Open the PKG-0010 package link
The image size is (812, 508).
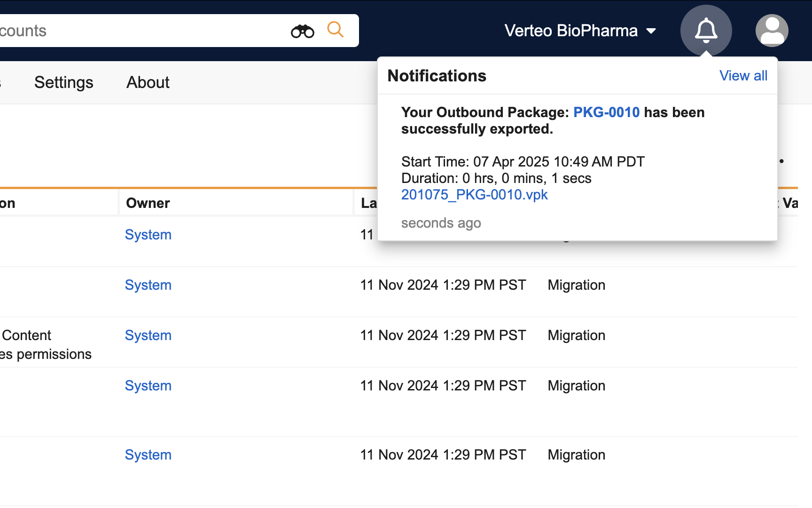click(606, 112)
